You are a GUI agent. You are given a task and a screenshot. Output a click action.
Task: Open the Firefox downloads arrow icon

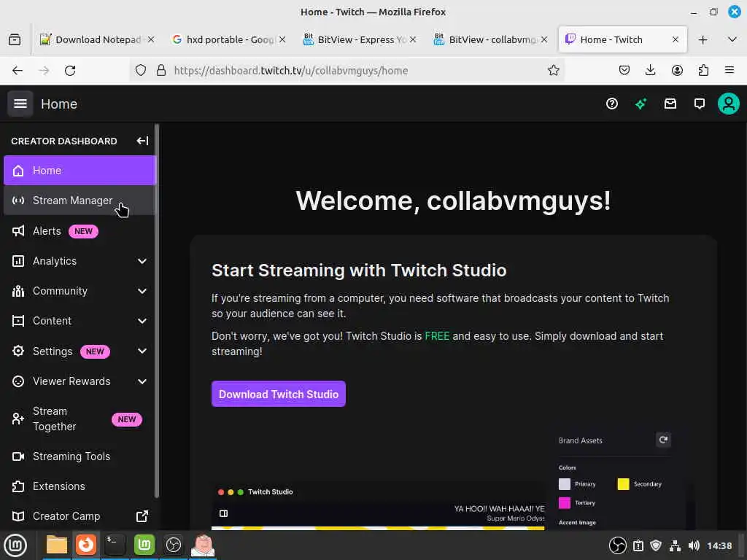tap(650, 71)
